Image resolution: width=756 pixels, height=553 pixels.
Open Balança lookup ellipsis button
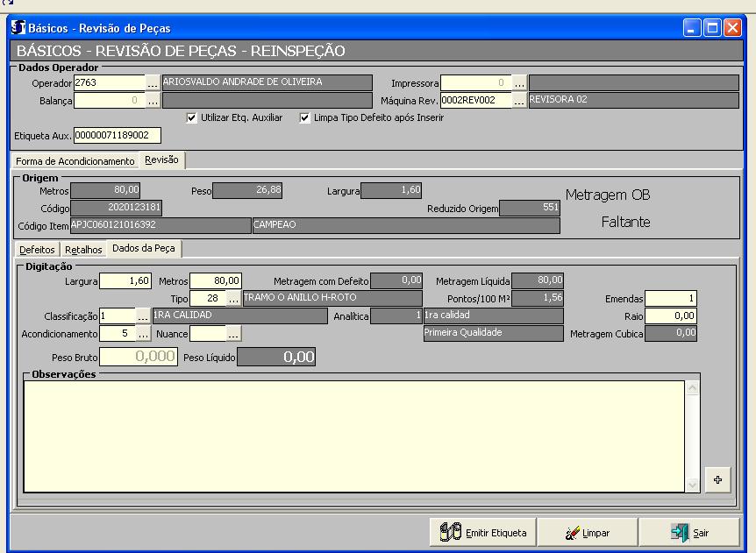point(153,100)
